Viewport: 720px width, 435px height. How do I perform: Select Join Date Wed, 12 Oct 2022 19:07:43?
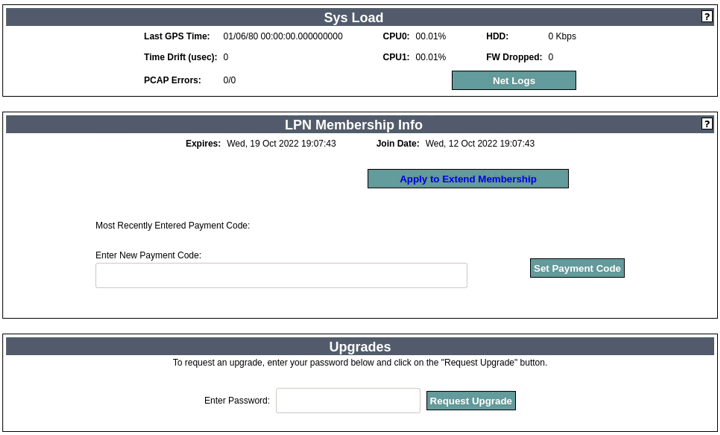[480, 143]
